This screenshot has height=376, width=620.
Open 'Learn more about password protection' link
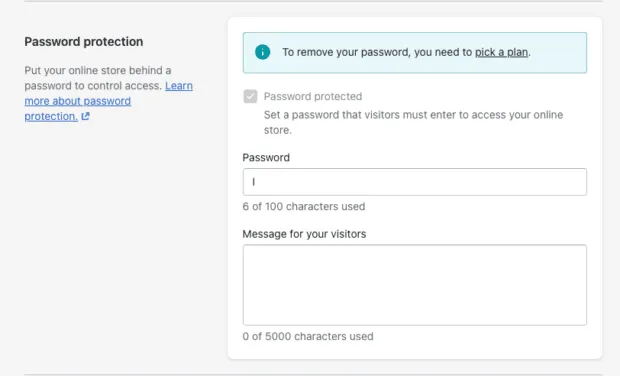click(x=108, y=101)
